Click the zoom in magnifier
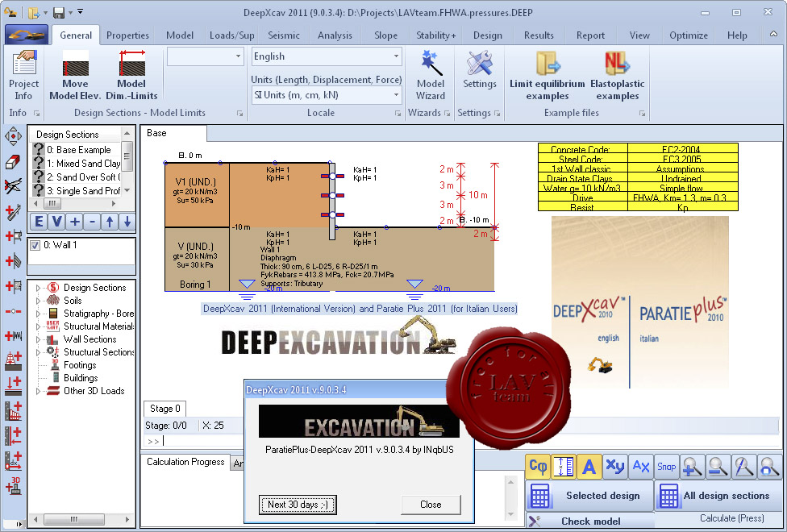Image resolution: width=787 pixels, height=532 pixels. (x=692, y=467)
